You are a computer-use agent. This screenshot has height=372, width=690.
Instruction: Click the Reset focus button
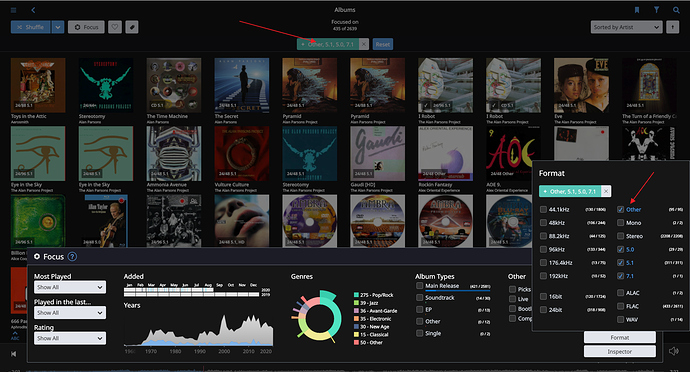(x=383, y=44)
